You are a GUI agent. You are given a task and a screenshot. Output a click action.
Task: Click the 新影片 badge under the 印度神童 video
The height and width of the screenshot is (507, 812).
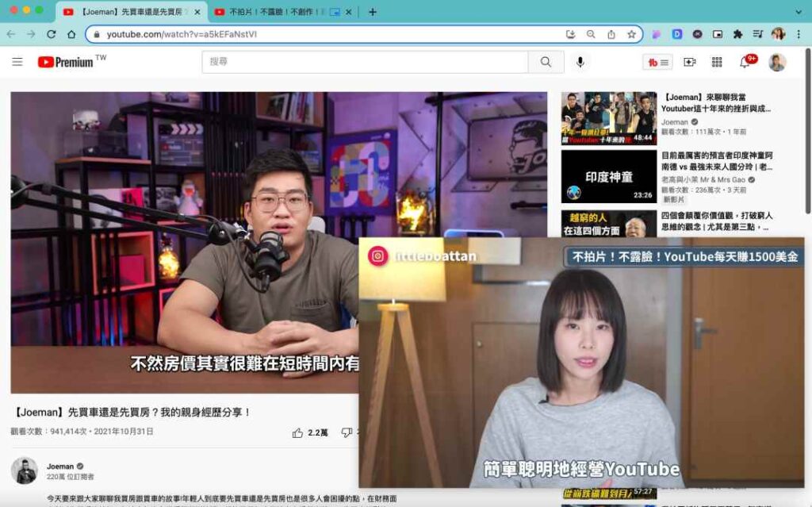(674, 200)
